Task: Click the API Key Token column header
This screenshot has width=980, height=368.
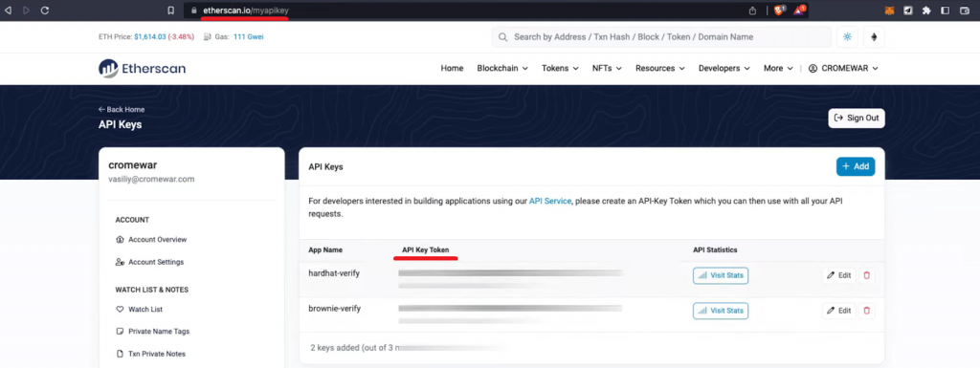Action: (x=425, y=249)
